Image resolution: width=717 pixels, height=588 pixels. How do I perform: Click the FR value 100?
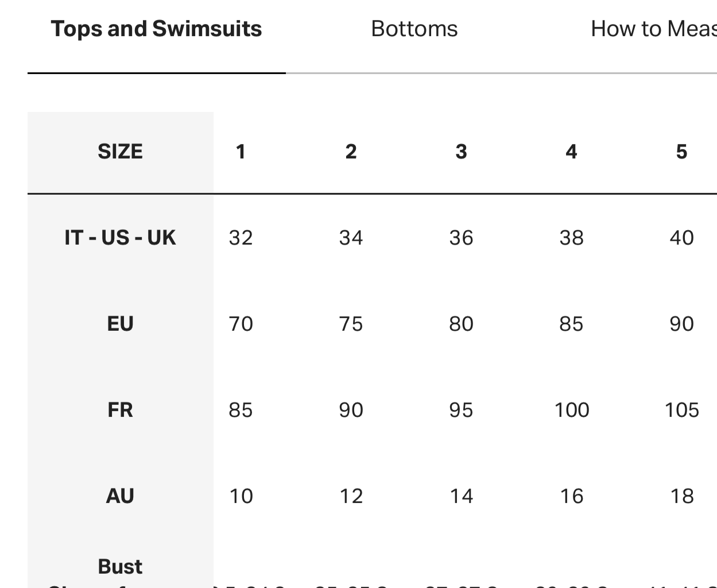coord(571,410)
